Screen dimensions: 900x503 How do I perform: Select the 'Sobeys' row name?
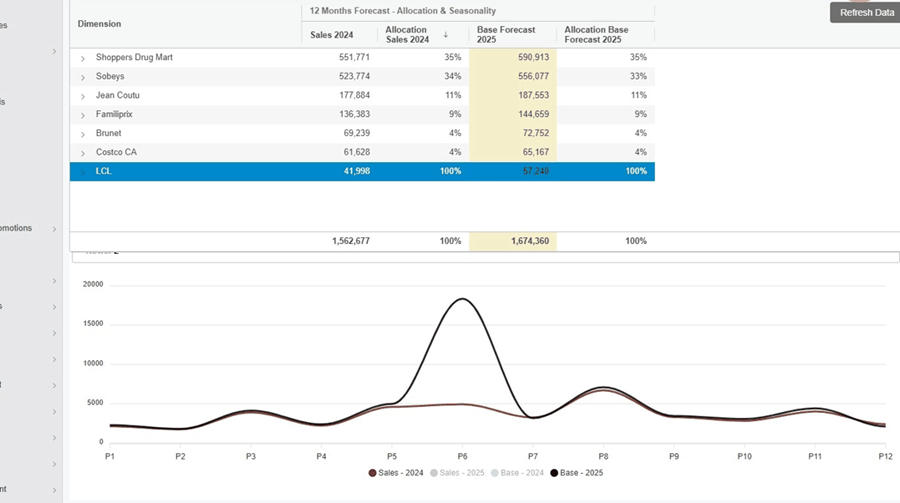110,76
